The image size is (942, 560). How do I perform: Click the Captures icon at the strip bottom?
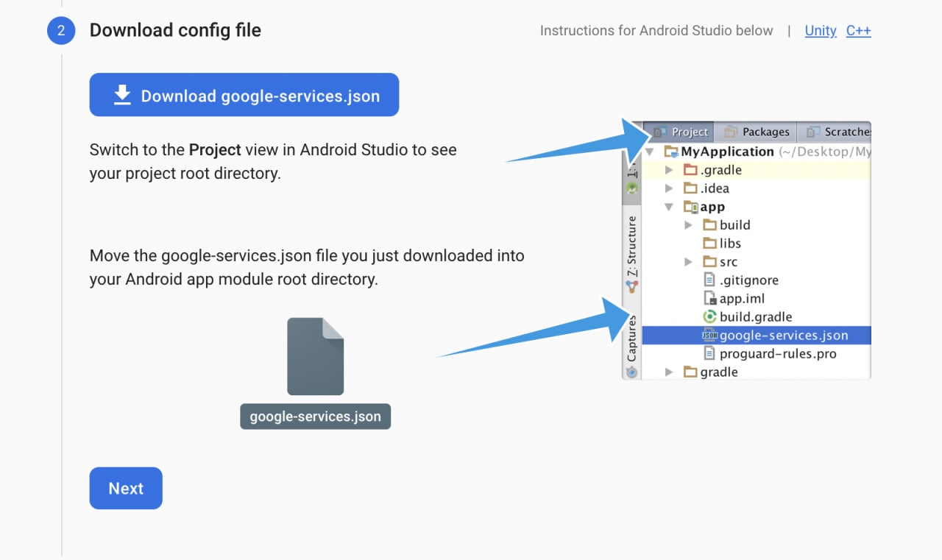tap(631, 372)
